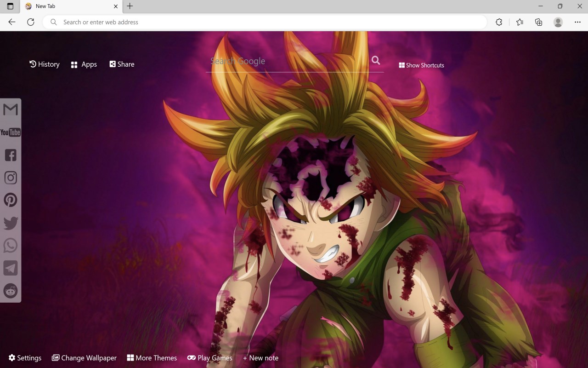Open Collections in the toolbar

click(x=539, y=22)
